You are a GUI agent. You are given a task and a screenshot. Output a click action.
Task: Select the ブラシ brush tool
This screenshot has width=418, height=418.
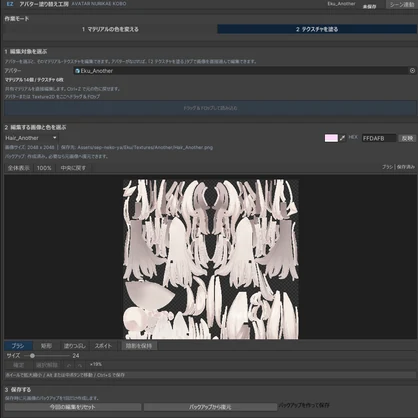click(x=18, y=346)
